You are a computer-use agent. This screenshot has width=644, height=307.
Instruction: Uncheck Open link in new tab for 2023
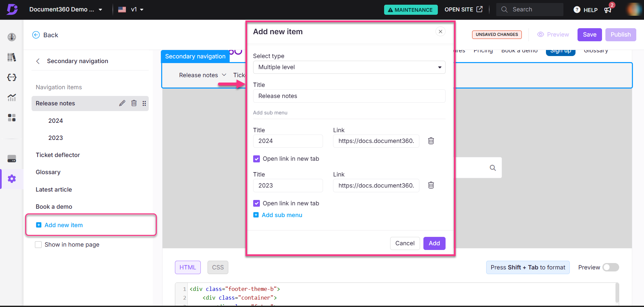coord(257,203)
